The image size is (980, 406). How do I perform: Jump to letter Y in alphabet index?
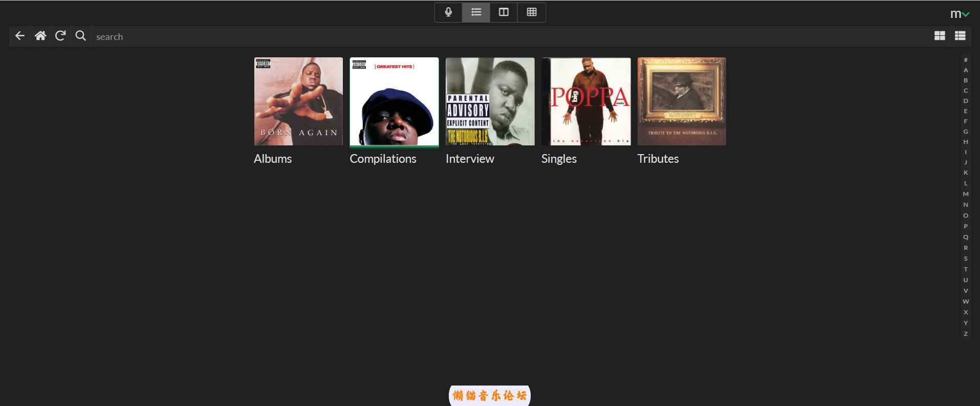point(966,323)
